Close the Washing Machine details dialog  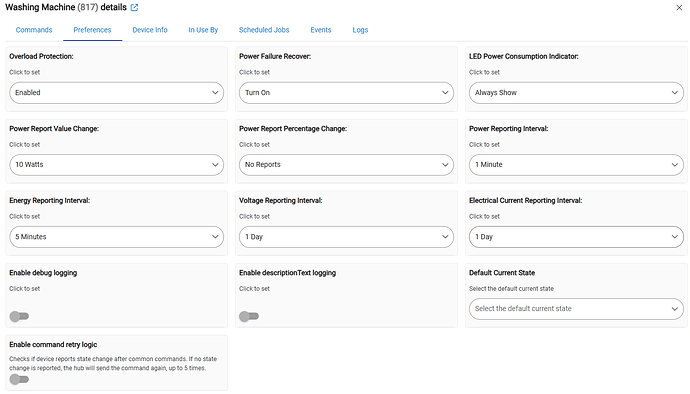point(679,7)
